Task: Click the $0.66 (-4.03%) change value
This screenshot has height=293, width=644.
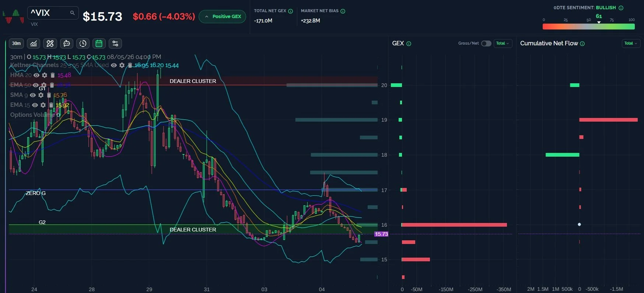Action: (164, 17)
